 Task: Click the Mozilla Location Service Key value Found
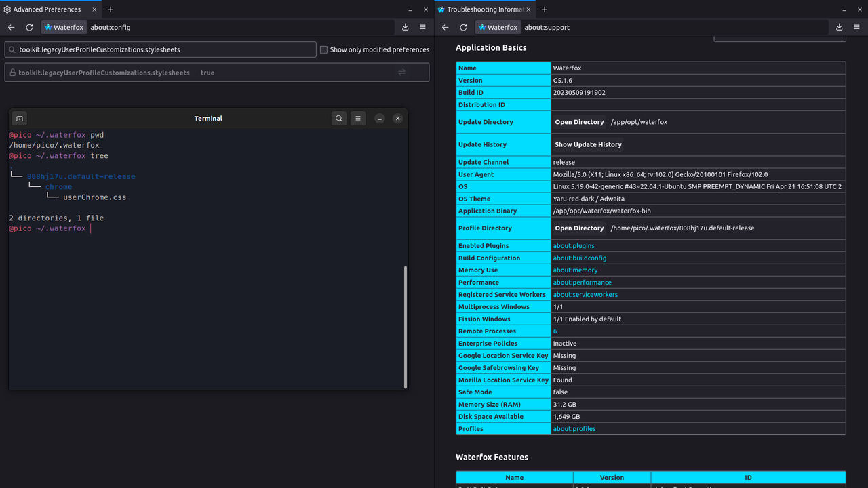click(563, 380)
